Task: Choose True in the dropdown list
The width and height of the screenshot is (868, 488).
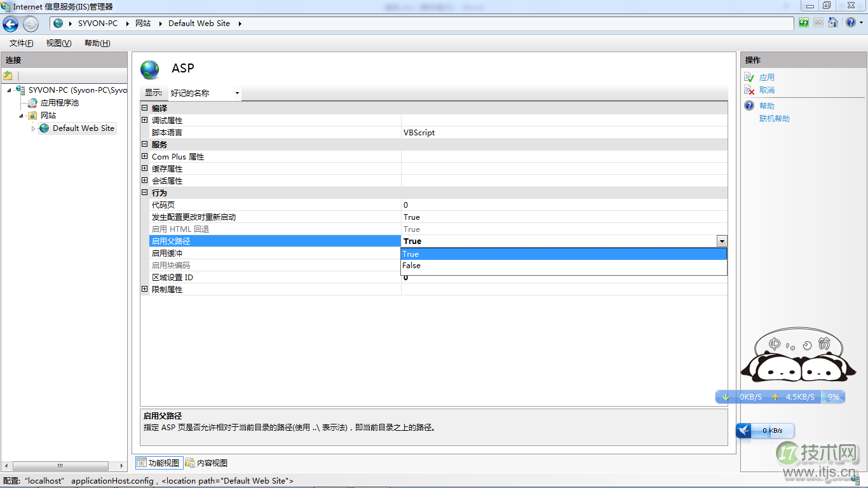Action: tap(564, 254)
